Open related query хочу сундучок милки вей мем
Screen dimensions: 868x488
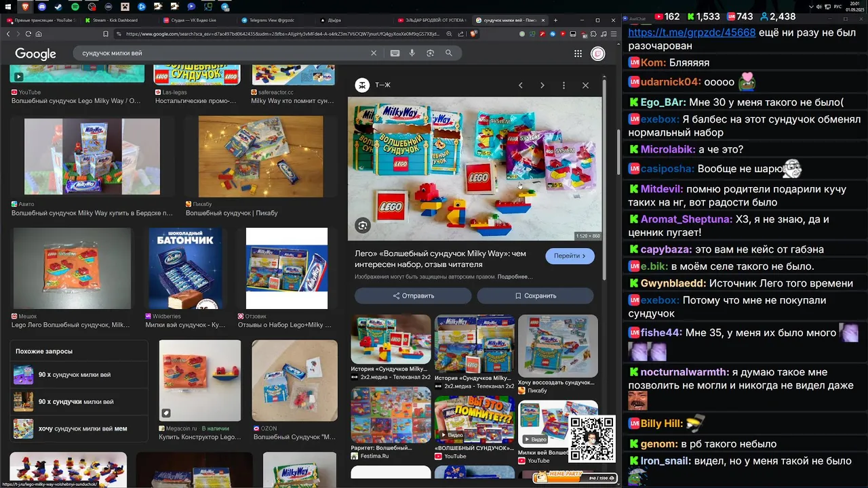click(79, 428)
